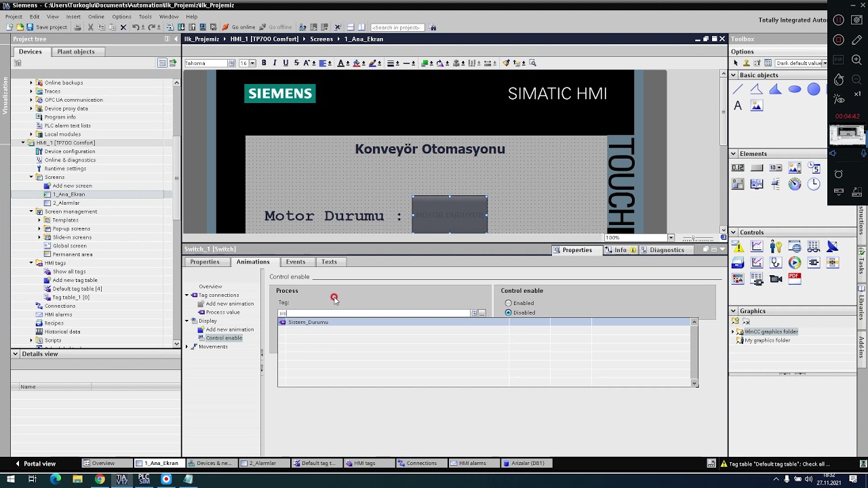Viewport: 868px width, 488px height.
Task: Switch to the Texts tab
Action: 329,262
